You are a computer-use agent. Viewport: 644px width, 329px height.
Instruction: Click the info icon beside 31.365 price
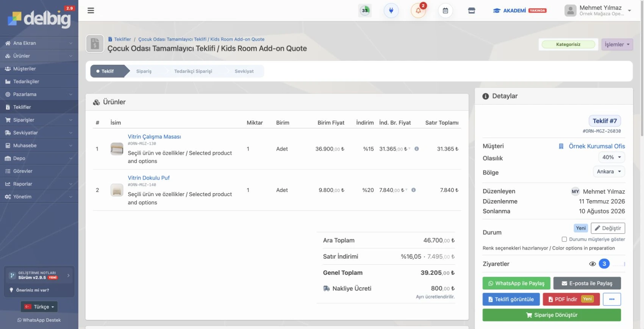[x=417, y=149]
